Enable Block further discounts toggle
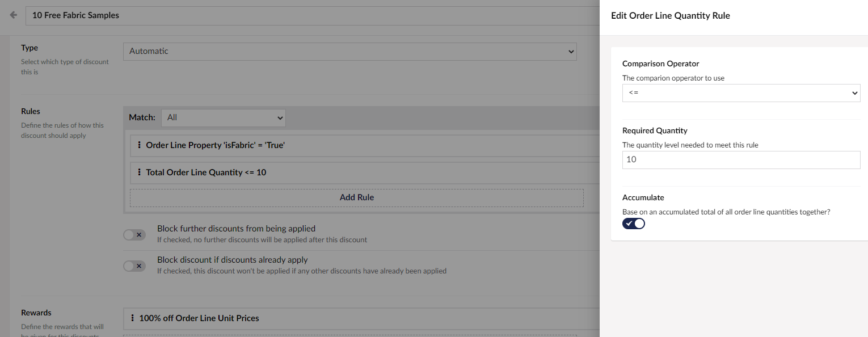The height and width of the screenshot is (337, 868). (x=134, y=234)
